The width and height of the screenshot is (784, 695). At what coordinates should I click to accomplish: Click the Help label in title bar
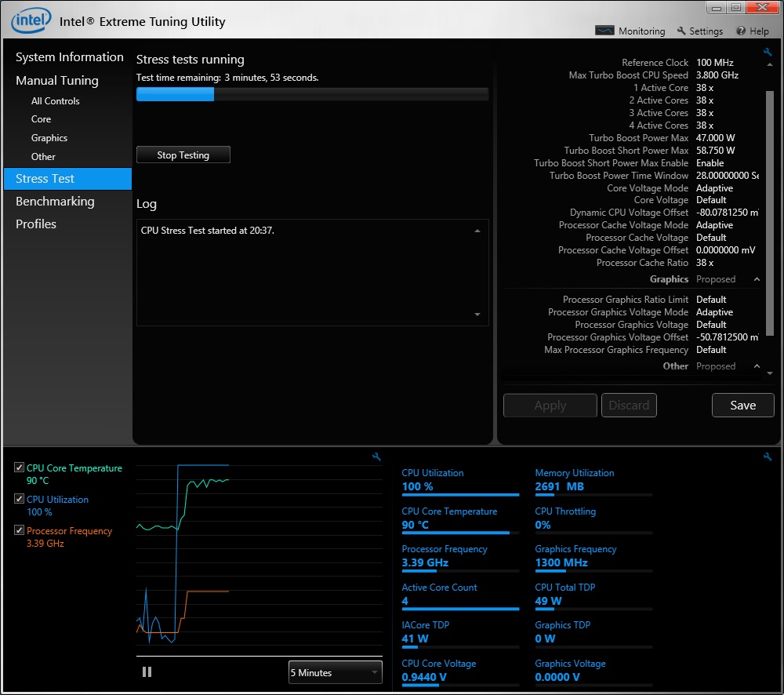point(759,31)
